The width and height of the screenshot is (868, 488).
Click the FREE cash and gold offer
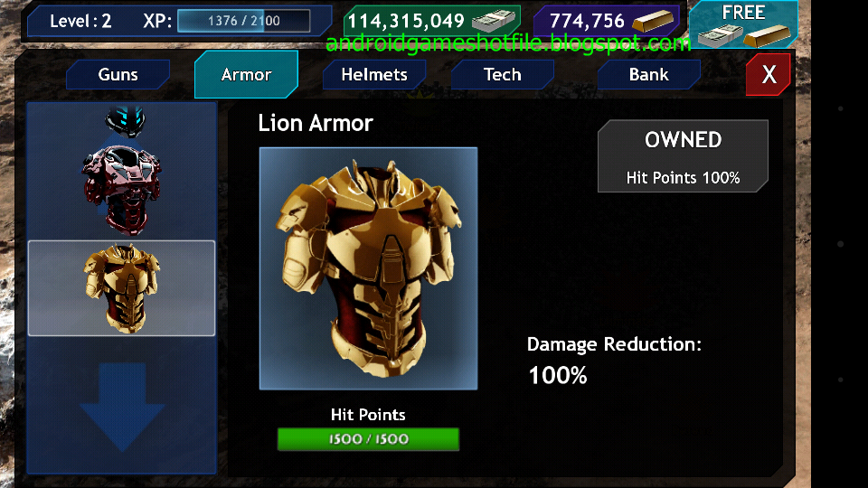click(743, 24)
